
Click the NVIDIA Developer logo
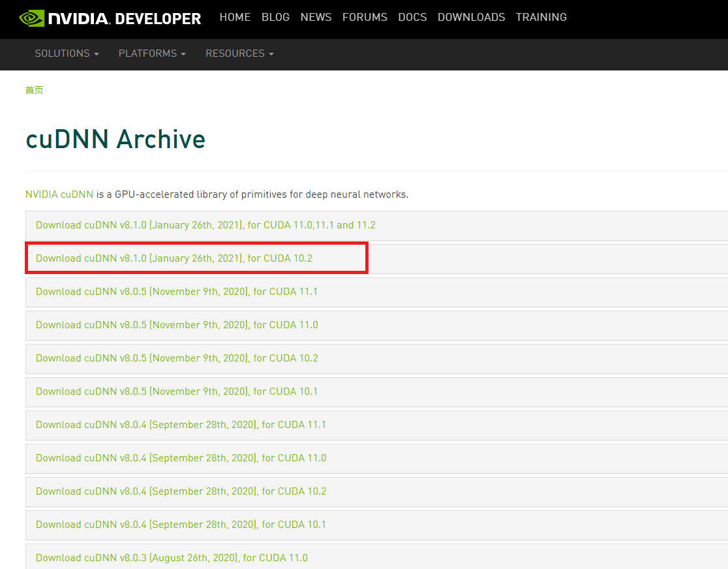(110, 18)
